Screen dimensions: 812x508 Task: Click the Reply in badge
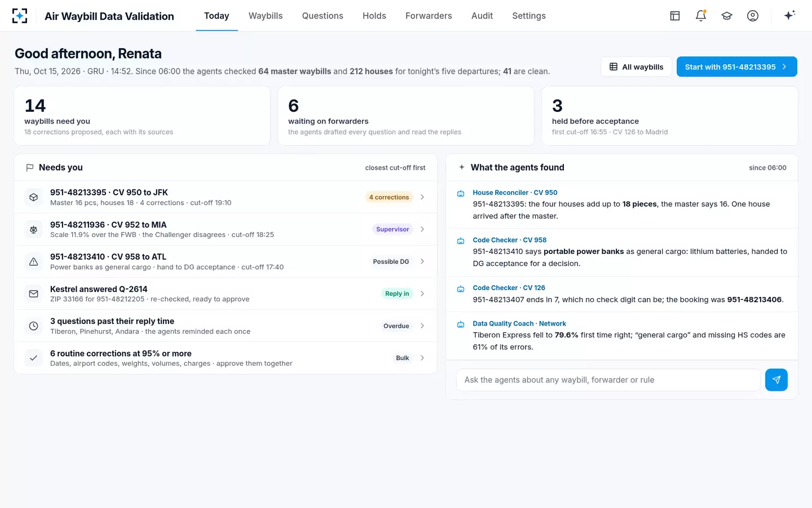point(397,294)
